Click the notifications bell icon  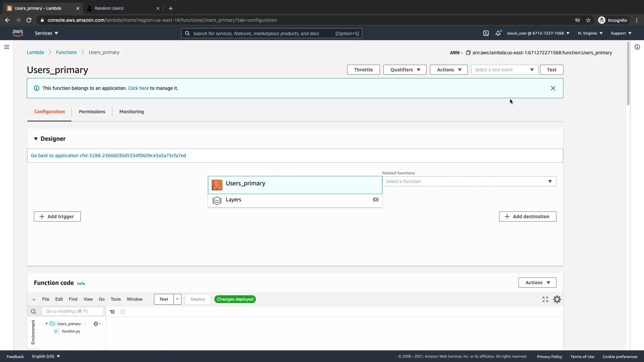point(498,33)
